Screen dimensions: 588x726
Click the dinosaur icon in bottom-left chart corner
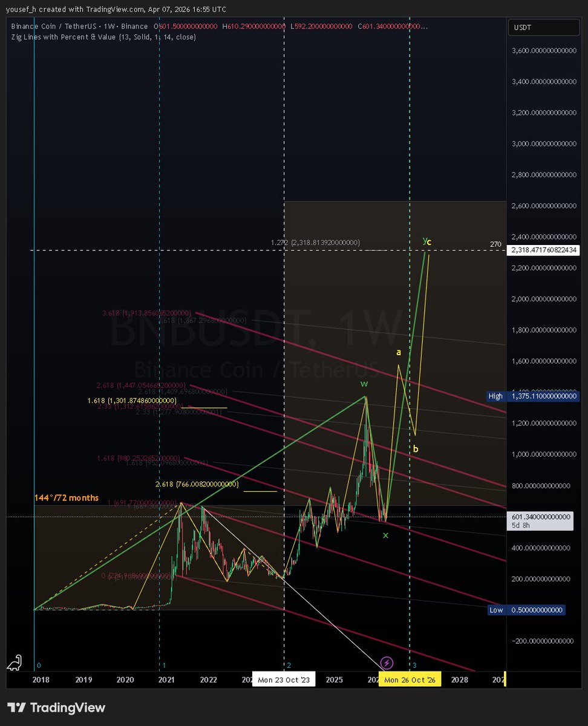[x=15, y=663]
